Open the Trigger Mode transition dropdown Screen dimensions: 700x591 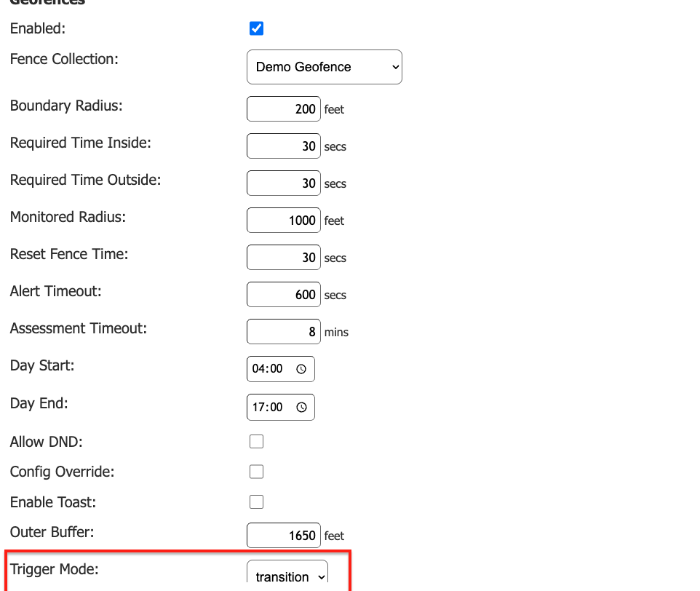click(x=287, y=576)
